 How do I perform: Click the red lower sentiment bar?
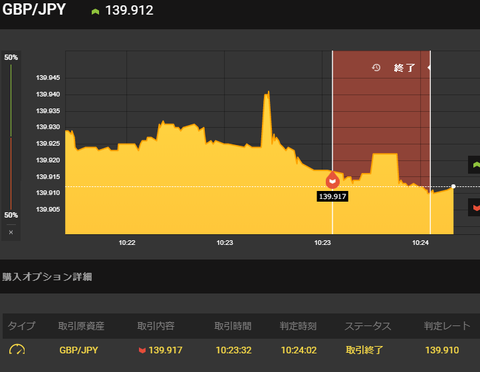(11, 174)
